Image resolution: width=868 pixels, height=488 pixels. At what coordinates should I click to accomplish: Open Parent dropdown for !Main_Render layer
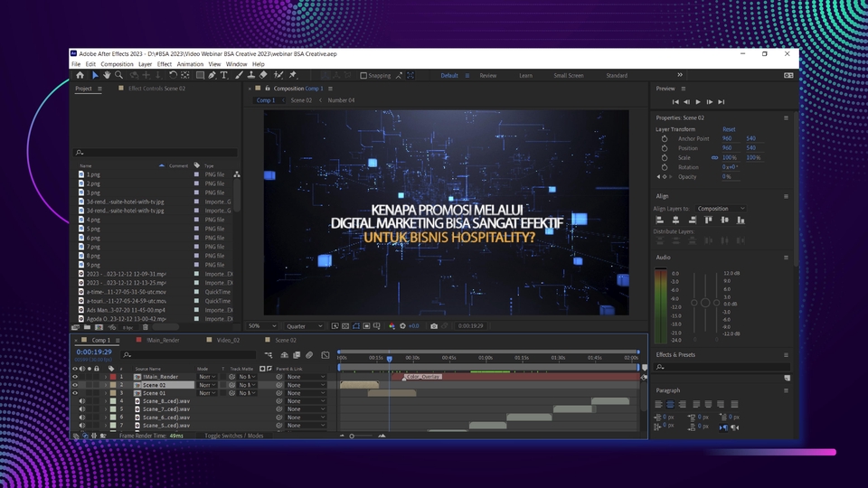(306, 377)
